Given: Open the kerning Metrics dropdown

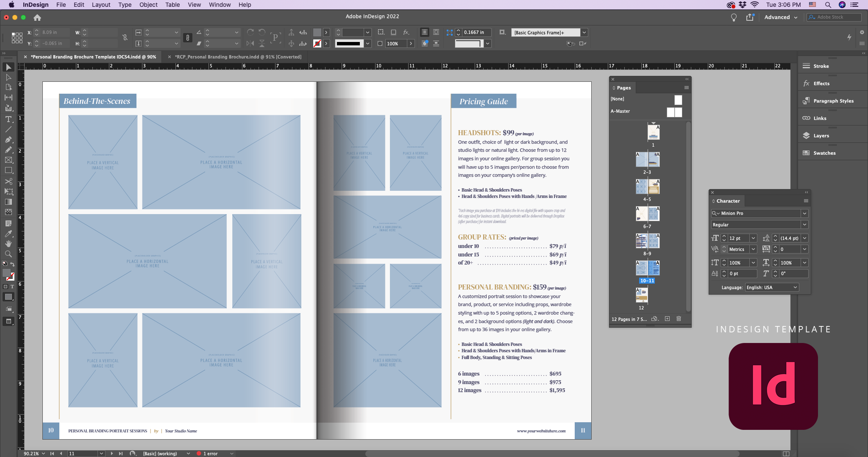Looking at the screenshot, I should tap(753, 249).
